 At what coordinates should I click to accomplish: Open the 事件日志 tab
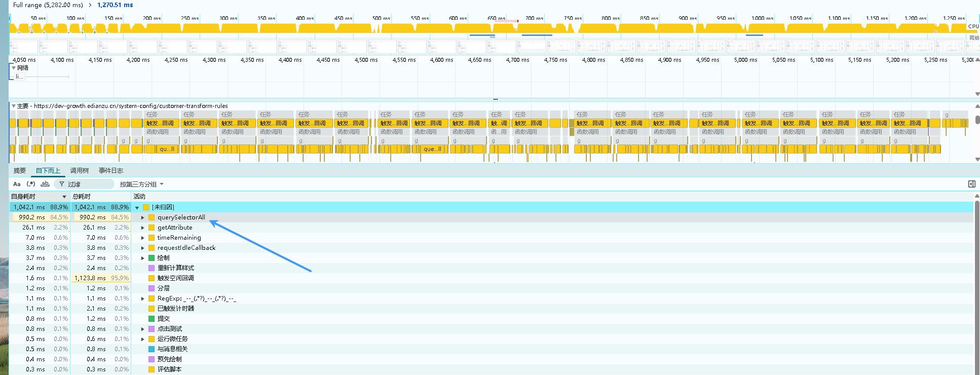[x=111, y=171]
